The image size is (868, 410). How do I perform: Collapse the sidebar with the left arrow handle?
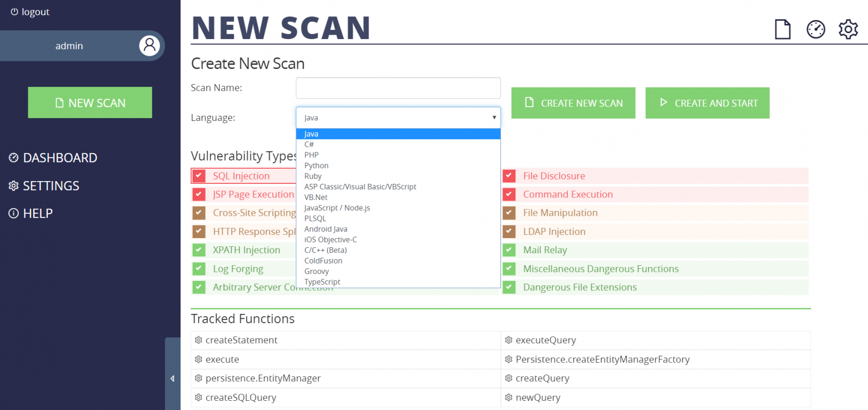point(173,379)
